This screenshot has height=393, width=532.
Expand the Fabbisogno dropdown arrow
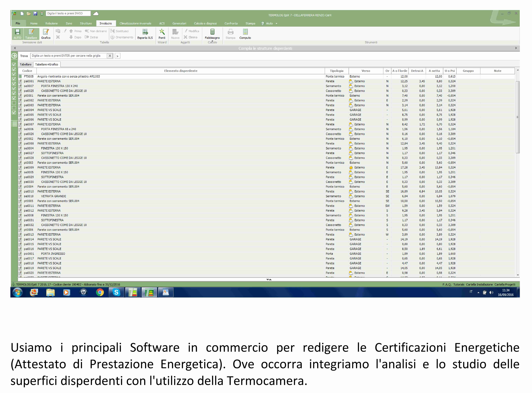click(212, 41)
